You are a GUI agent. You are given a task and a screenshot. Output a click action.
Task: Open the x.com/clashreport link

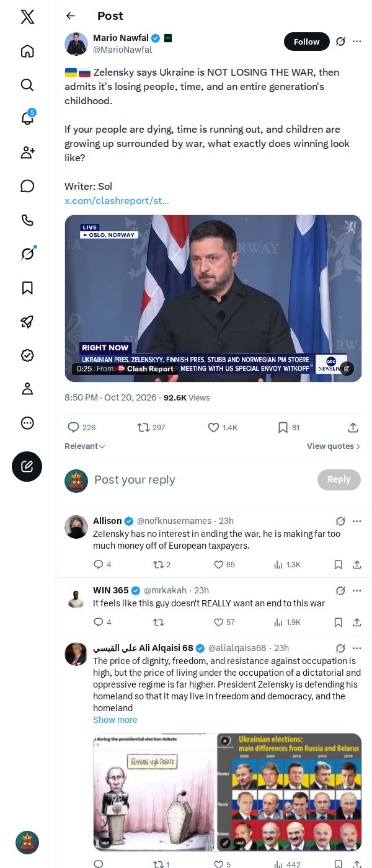[117, 201]
